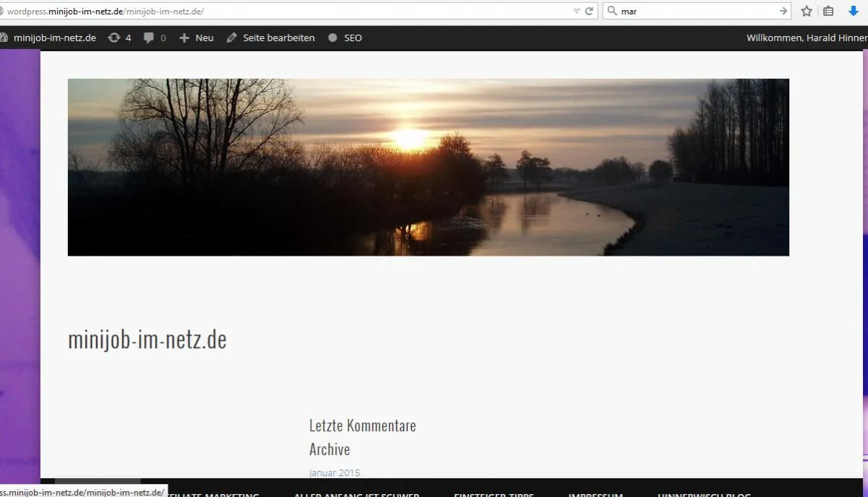Click the minijob-im-netz.de site title
The image size is (868, 497).
pyautogui.click(x=147, y=339)
